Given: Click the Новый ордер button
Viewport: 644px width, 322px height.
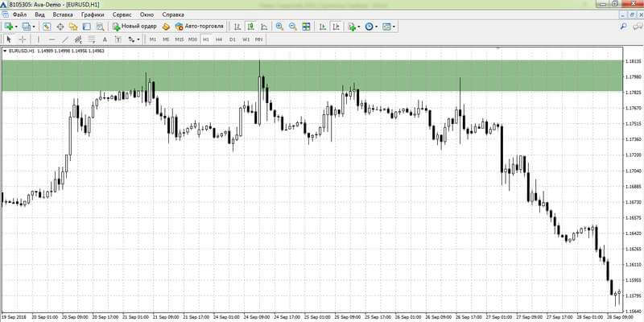Looking at the screenshot, I should point(134,27).
